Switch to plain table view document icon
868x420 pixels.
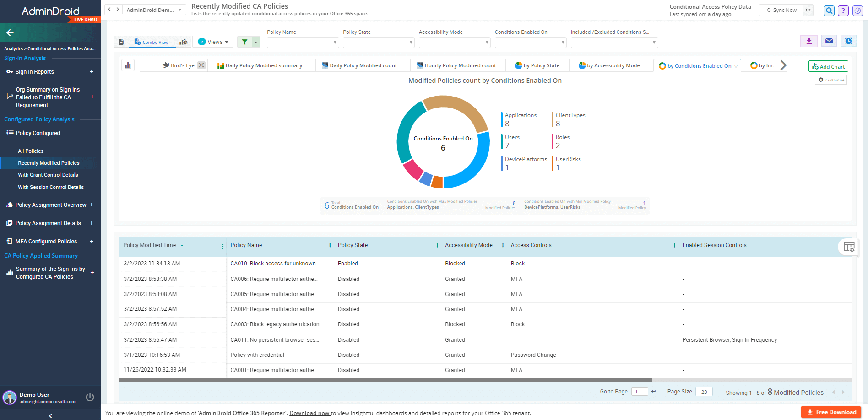click(x=121, y=42)
